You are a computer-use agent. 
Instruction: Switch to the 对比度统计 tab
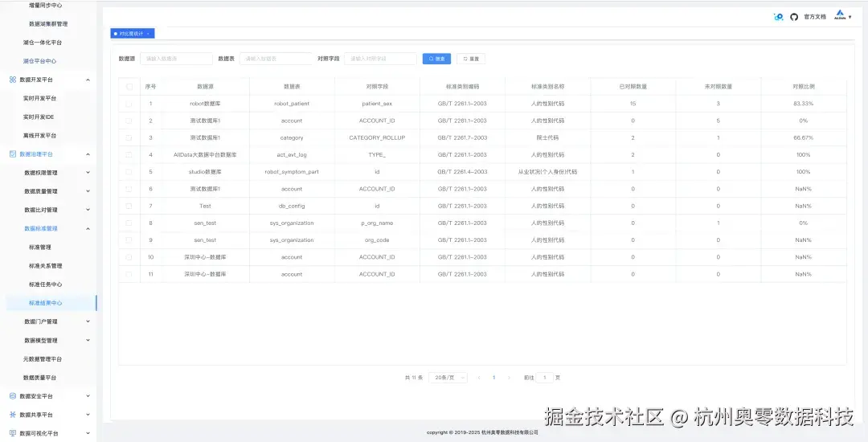coord(131,34)
